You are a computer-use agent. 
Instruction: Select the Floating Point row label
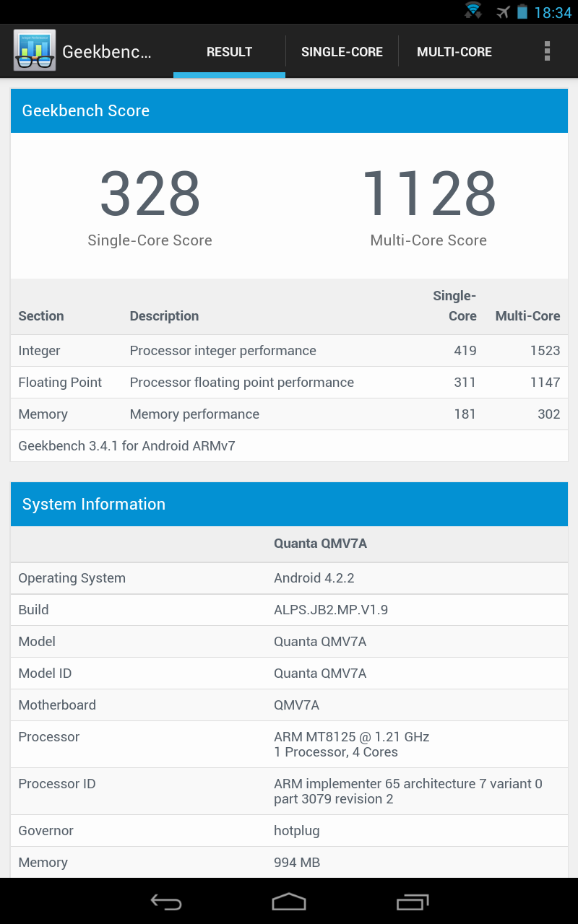60,383
